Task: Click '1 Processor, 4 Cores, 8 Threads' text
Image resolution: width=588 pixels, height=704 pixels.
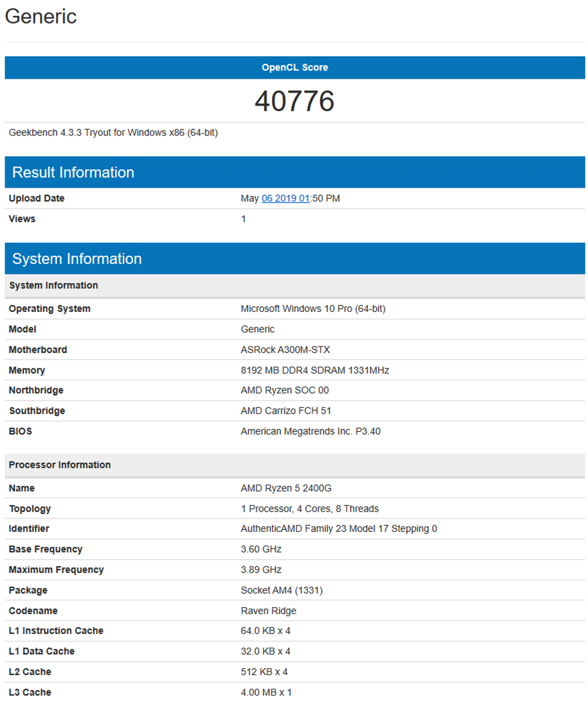Action: click(309, 509)
